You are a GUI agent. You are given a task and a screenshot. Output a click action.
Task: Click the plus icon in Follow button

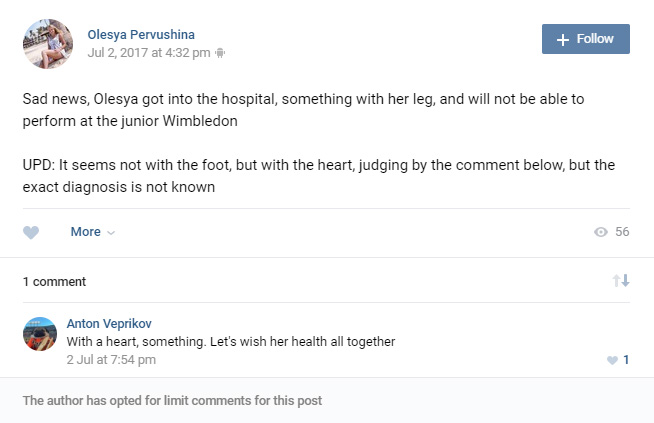click(563, 39)
